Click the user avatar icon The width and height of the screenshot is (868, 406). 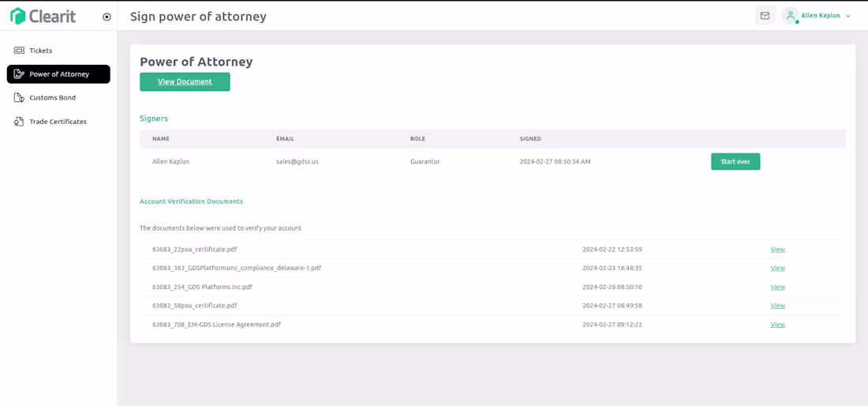pos(791,16)
